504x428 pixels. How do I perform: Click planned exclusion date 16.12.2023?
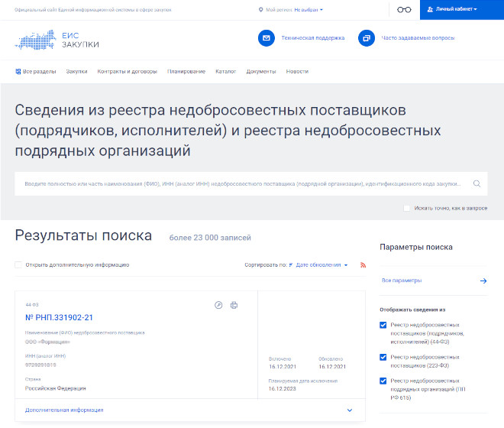tap(283, 389)
